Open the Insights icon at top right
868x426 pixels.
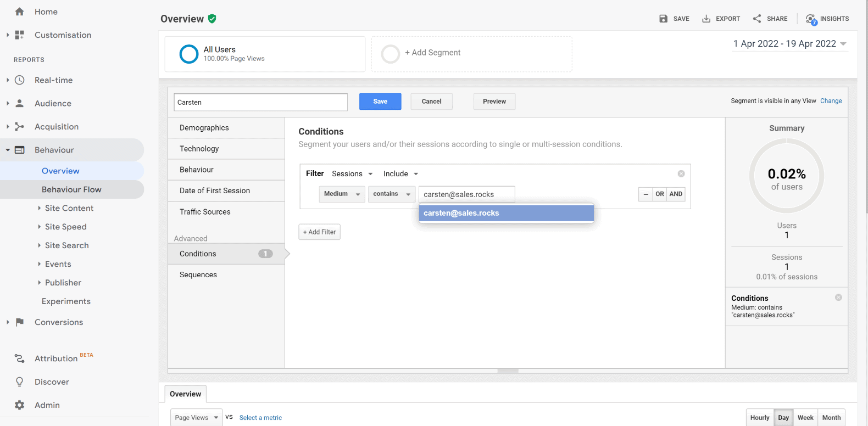point(811,19)
